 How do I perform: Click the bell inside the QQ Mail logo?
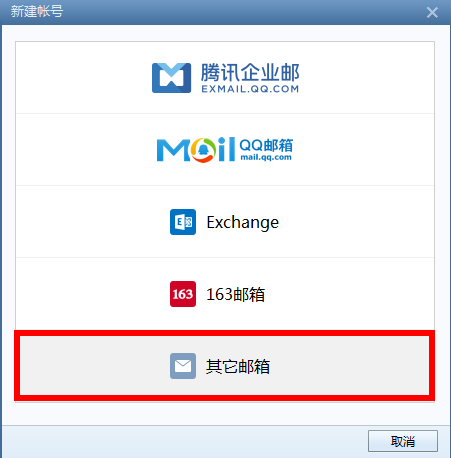point(203,150)
